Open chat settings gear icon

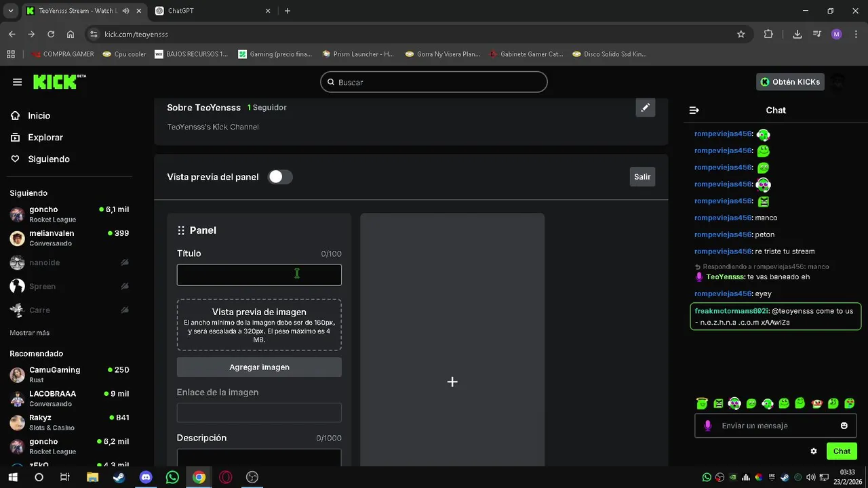click(814, 451)
